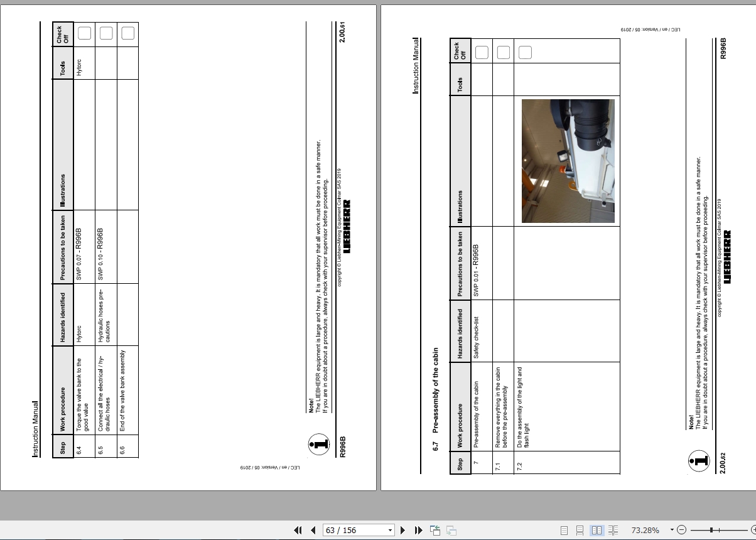Select the two-page facing view
Image resolution: width=756 pixels, height=540 pixels.
pos(596,530)
